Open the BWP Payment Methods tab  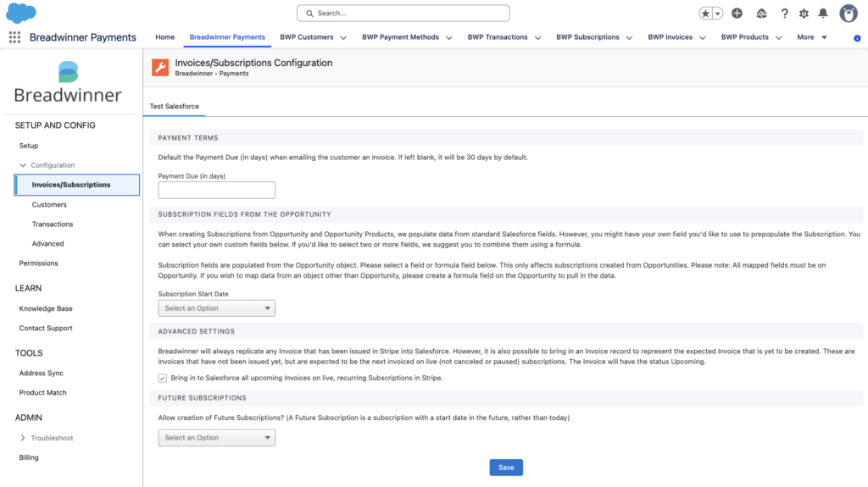pyautogui.click(x=400, y=37)
